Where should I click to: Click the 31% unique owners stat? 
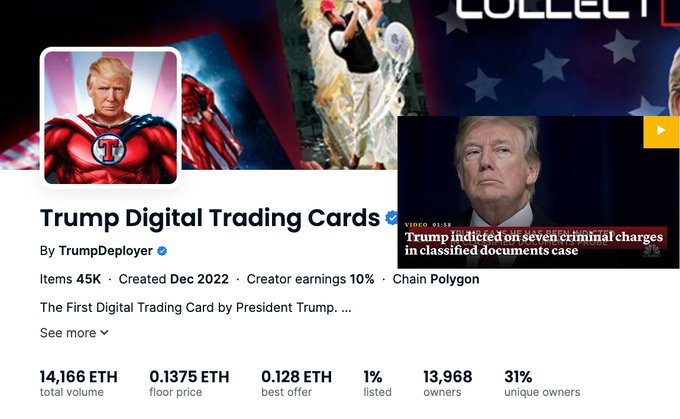click(x=542, y=383)
